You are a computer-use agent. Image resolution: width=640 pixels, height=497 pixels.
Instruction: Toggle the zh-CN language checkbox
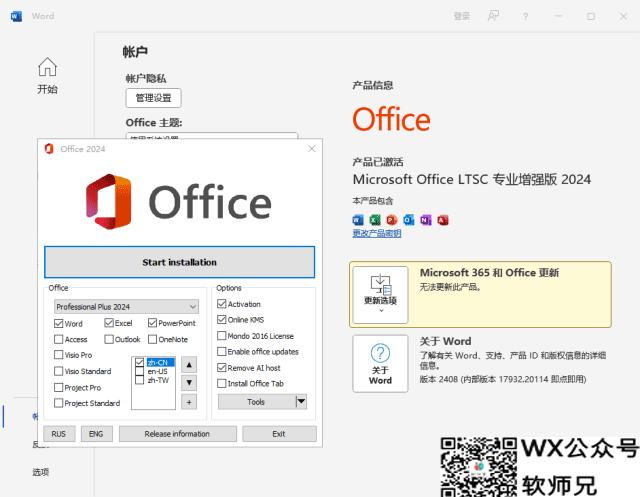pyautogui.click(x=140, y=362)
